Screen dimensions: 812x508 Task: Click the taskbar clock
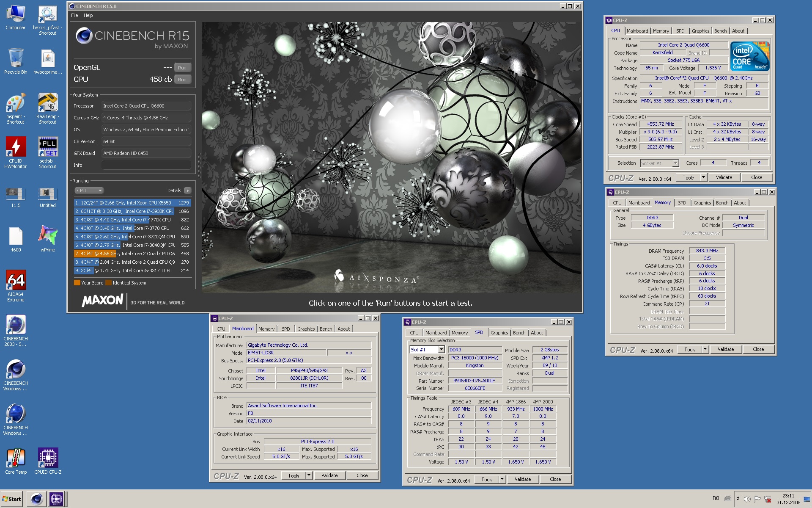[788, 499]
